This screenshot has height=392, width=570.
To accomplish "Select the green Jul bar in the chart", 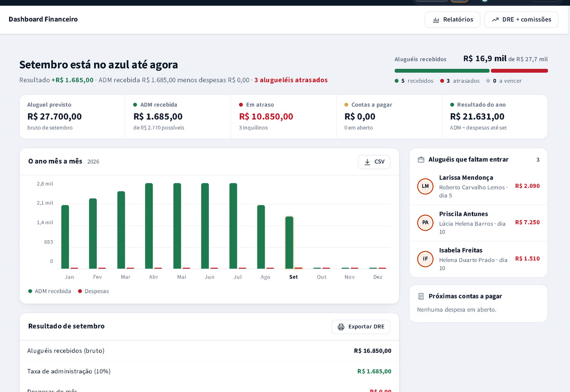I will tap(233, 226).
